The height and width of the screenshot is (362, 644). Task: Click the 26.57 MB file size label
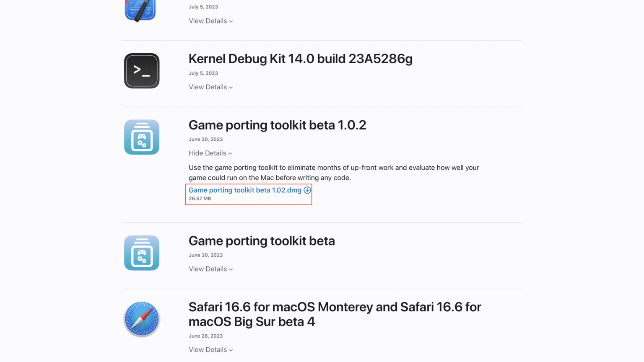[200, 199]
